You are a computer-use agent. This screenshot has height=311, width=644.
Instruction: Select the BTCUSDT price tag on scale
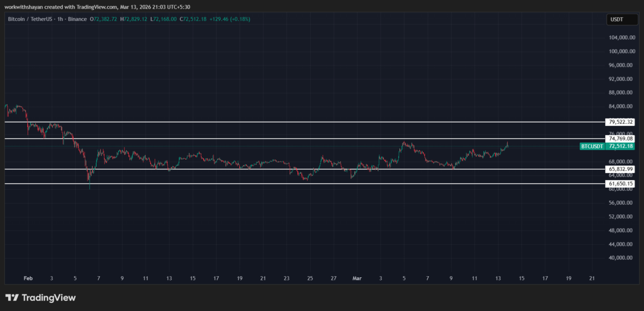point(592,146)
